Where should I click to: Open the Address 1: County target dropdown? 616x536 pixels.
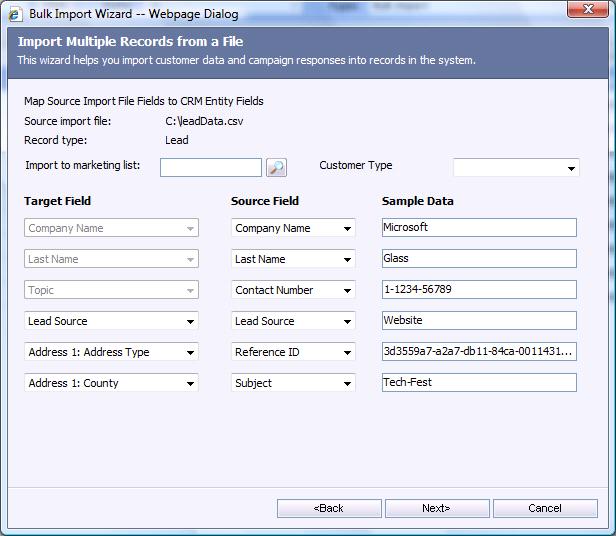[x=111, y=383]
